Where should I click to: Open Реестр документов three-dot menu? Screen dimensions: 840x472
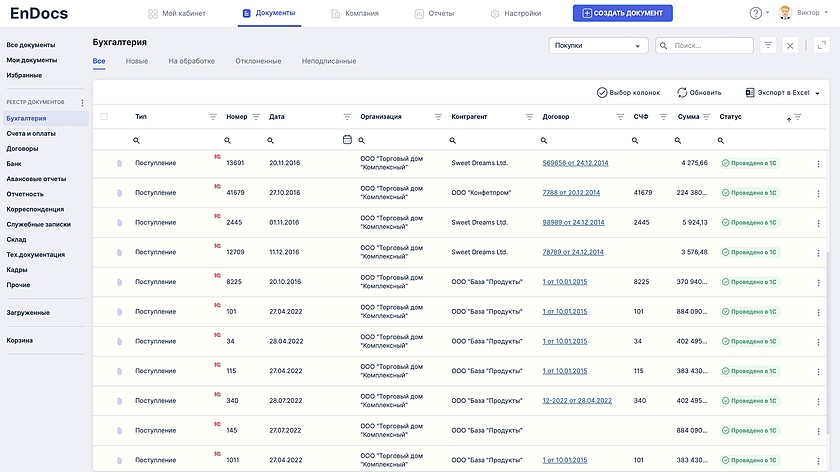tap(82, 103)
